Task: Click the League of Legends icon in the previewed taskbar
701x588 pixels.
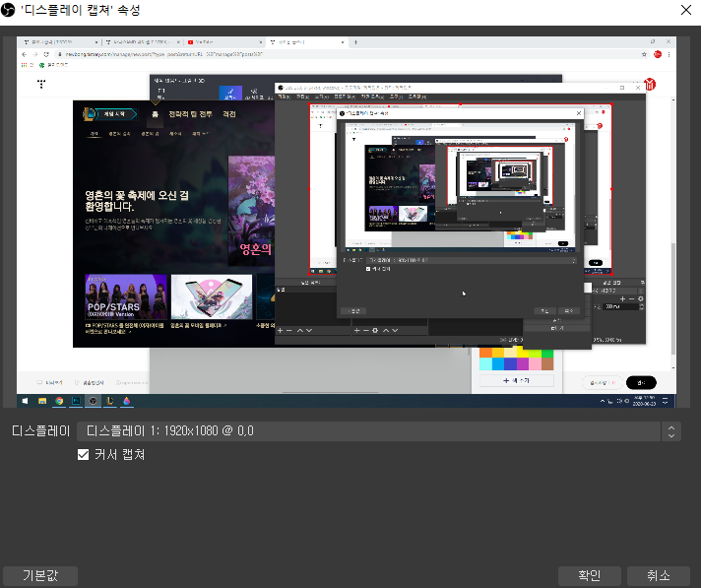Action: [x=110, y=401]
